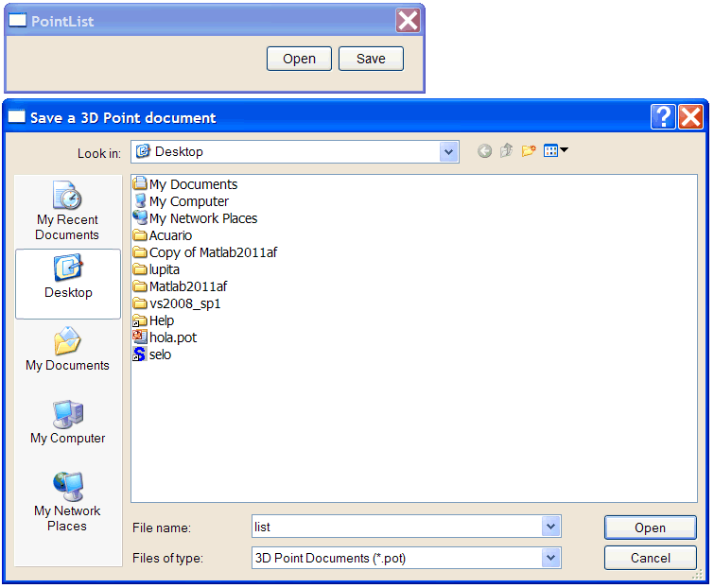The height and width of the screenshot is (588, 714).
Task: Click the vs2008_sp1 folder icon
Action: (x=140, y=303)
